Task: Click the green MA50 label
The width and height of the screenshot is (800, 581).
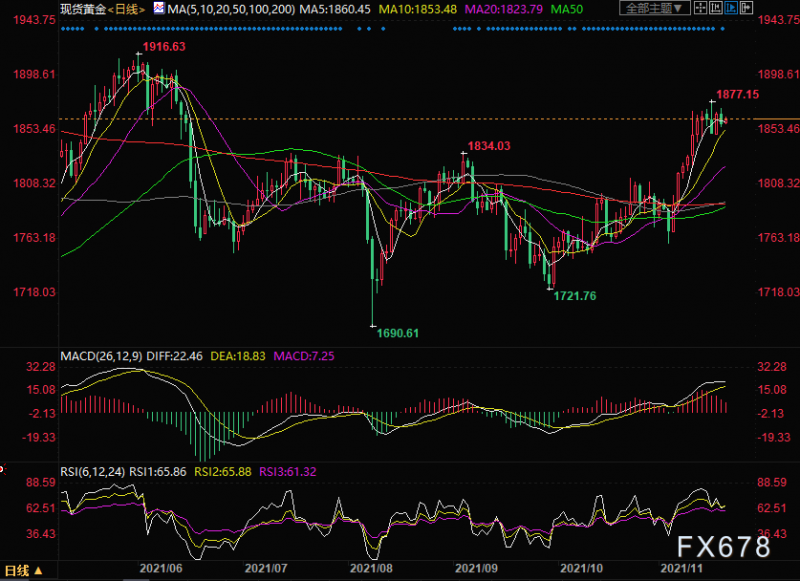Action: coord(567,9)
